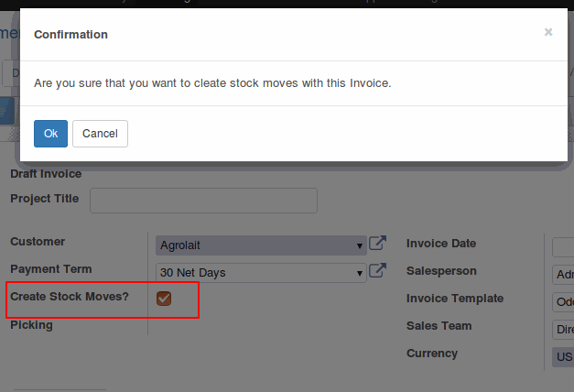Open the Salesperson field
The image size is (574, 392).
point(563,275)
